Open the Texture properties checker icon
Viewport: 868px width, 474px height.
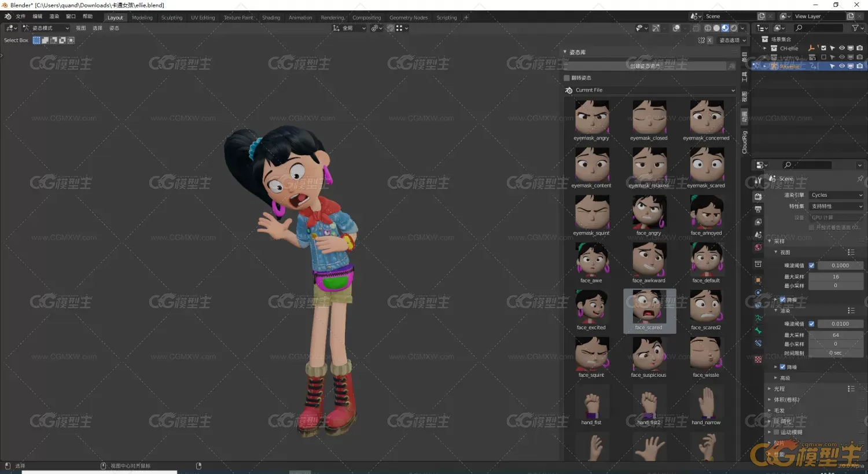[x=758, y=359]
